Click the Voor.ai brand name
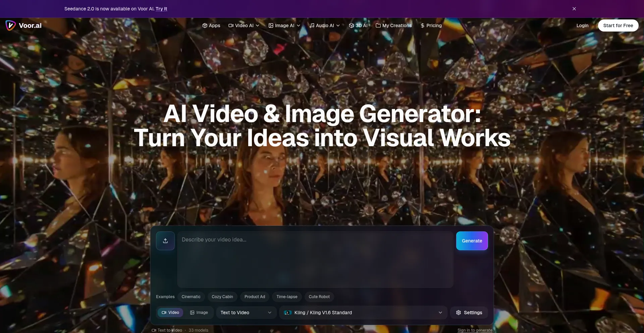The height and width of the screenshot is (333, 644). (30, 25)
